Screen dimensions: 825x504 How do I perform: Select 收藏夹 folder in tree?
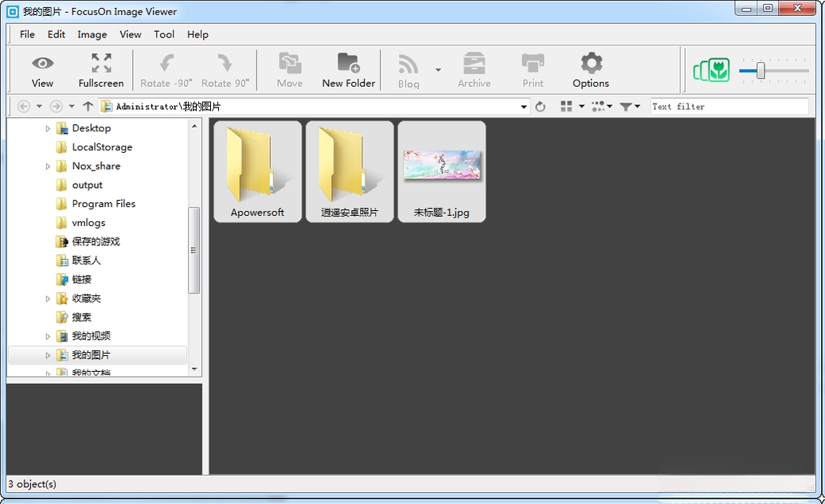click(86, 299)
